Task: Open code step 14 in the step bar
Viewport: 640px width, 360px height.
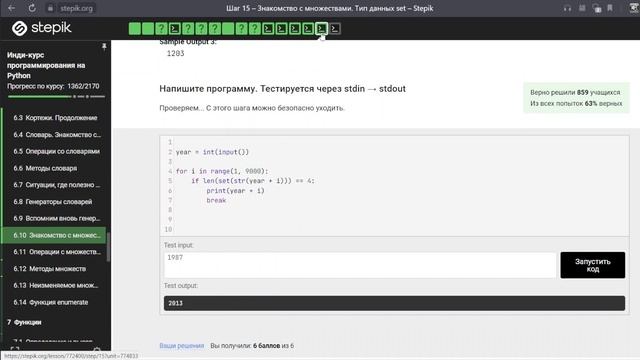Action: 308,29
